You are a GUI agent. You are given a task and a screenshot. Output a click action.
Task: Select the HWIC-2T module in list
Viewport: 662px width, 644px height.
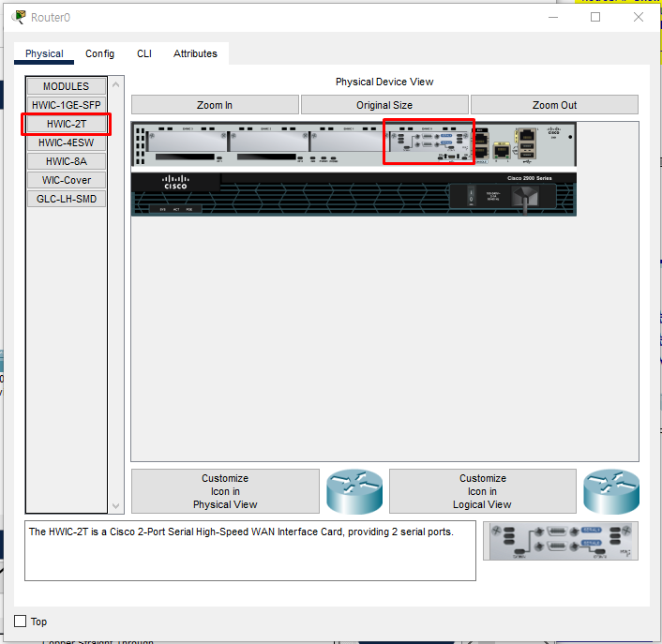click(67, 124)
